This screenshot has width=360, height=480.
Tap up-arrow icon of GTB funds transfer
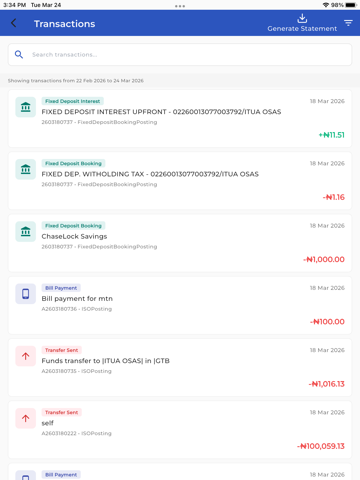(x=26, y=356)
